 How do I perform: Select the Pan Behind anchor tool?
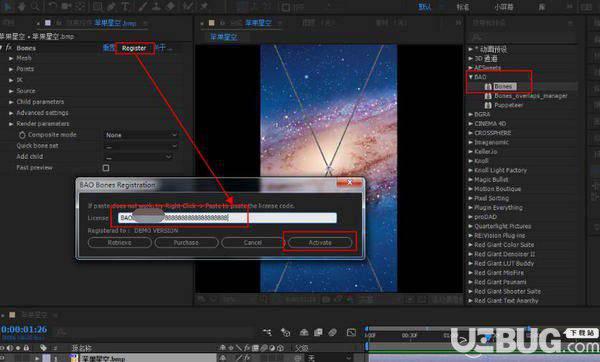click(x=81, y=6)
